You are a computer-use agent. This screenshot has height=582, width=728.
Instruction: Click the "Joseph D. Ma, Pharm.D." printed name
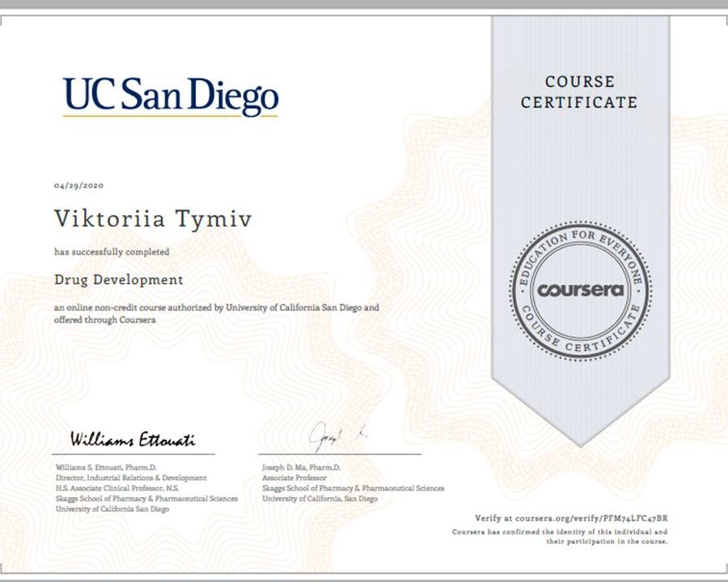point(302,468)
